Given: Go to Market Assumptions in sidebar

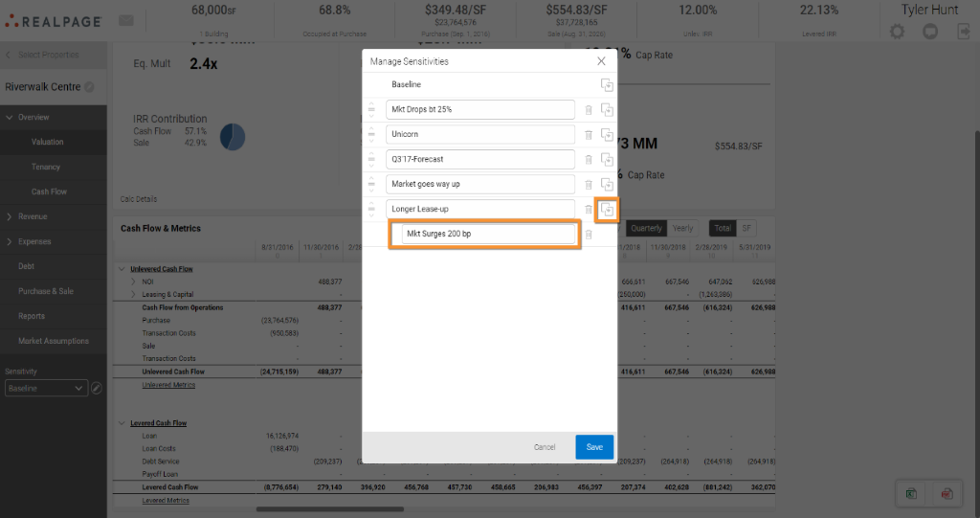Looking at the screenshot, I should [54, 341].
